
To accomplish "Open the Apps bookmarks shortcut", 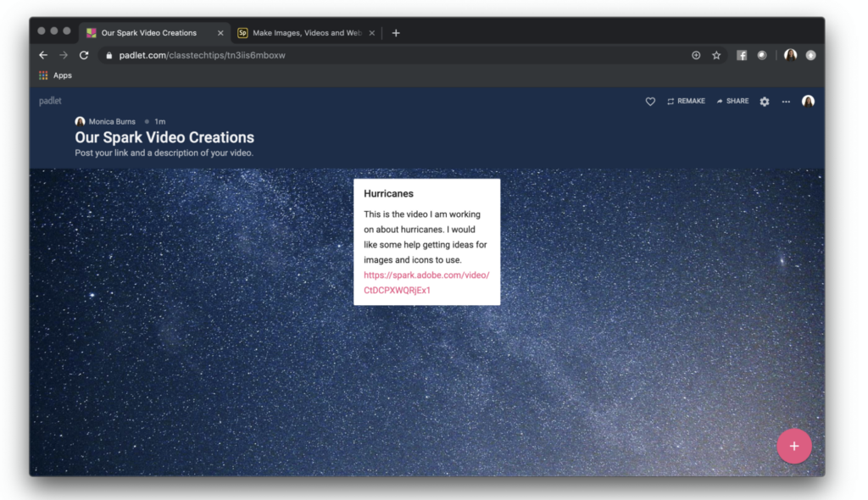I will pyautogui.click(x=55, y=75).
